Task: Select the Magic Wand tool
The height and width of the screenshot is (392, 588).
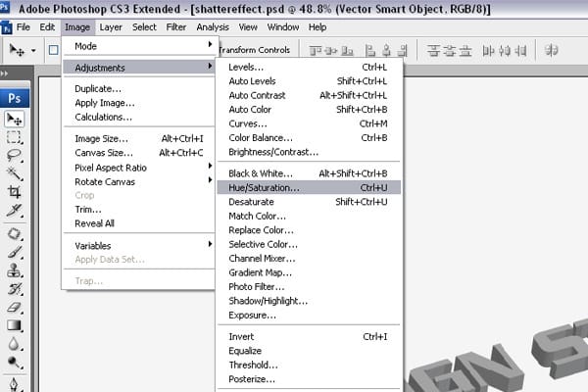Action: tap(15, 173)
